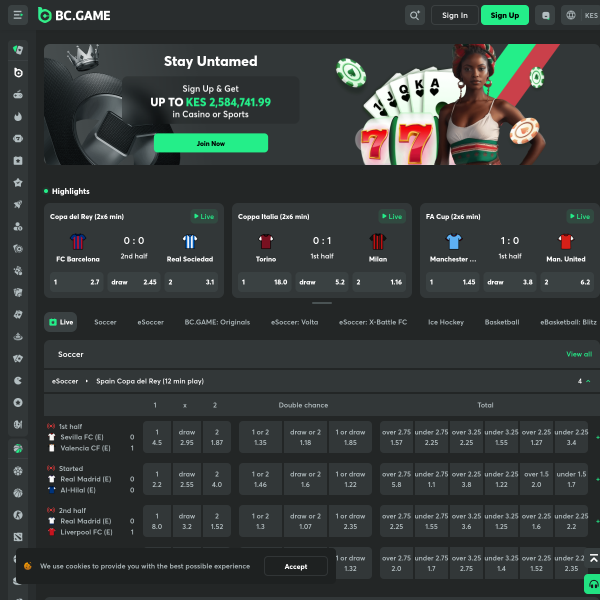This screenshot has height=600, width=600.
Task: Click the globe language icon
Action: point(570,15)
